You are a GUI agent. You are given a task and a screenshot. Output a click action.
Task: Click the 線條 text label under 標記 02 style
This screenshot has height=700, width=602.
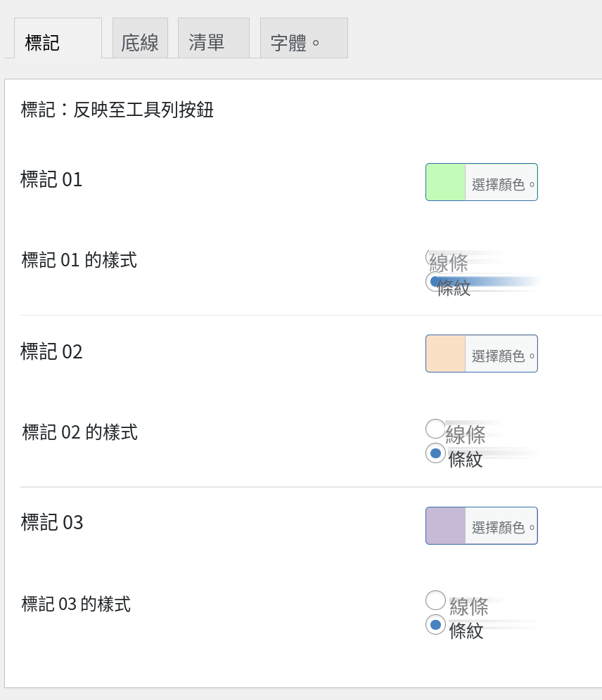(x=466, y=435)
